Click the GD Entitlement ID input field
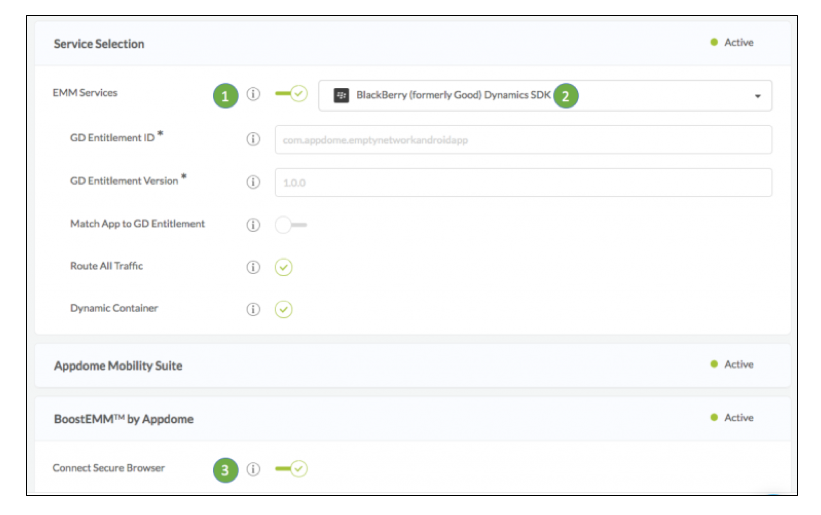Viewport: 821px width, 515px height. (523, 140)
